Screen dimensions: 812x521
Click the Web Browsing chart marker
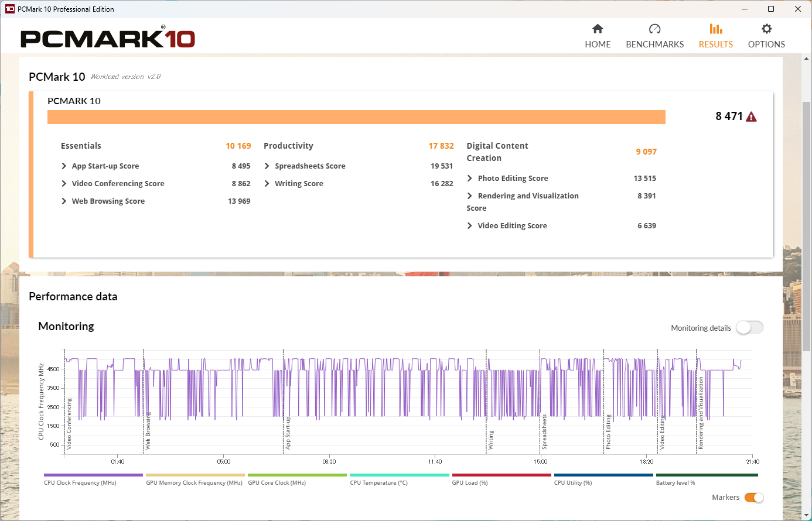pos(148,430)
